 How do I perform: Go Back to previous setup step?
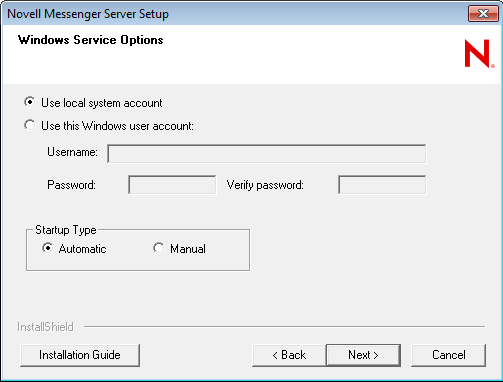pyautogui.click(x=289, y=355)
